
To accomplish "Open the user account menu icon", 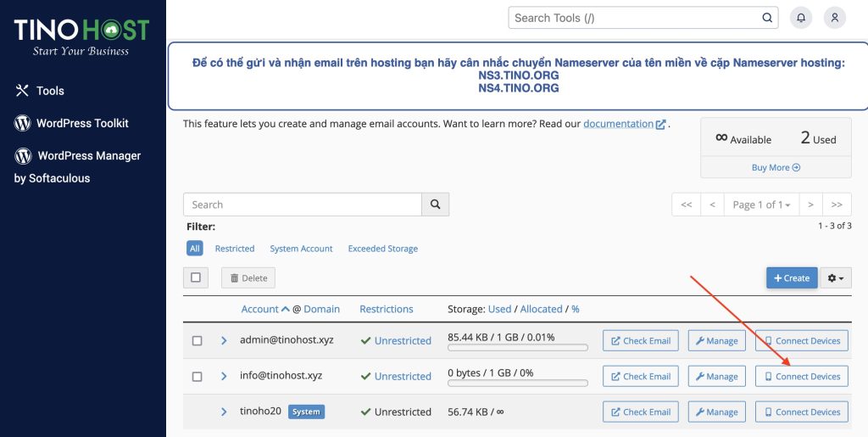I will [835, 18].
